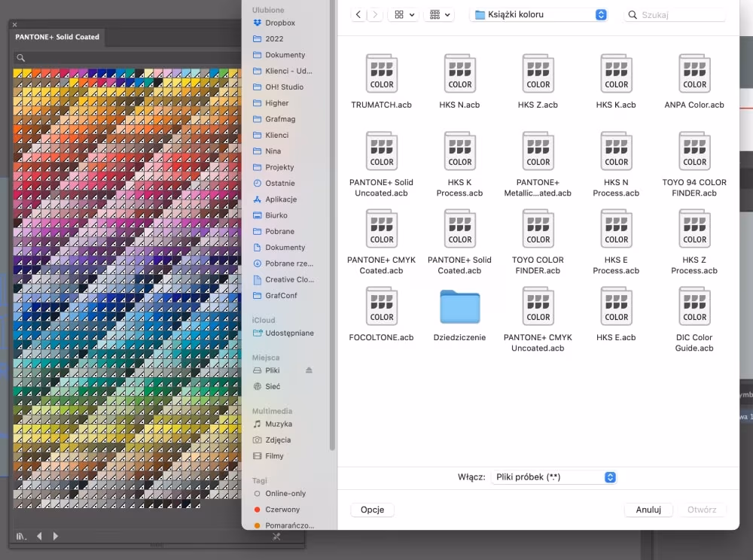The width and height of the screenshot is (753, 560).
Task: Filter by Czerwony tag
Action: pos(282,509)
